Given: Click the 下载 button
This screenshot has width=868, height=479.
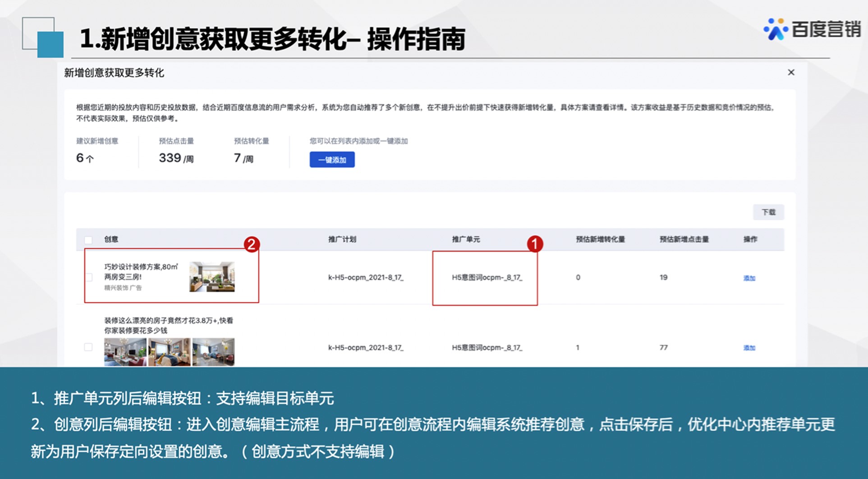Looking at the screenshot, I should click(x=768, y=212).
